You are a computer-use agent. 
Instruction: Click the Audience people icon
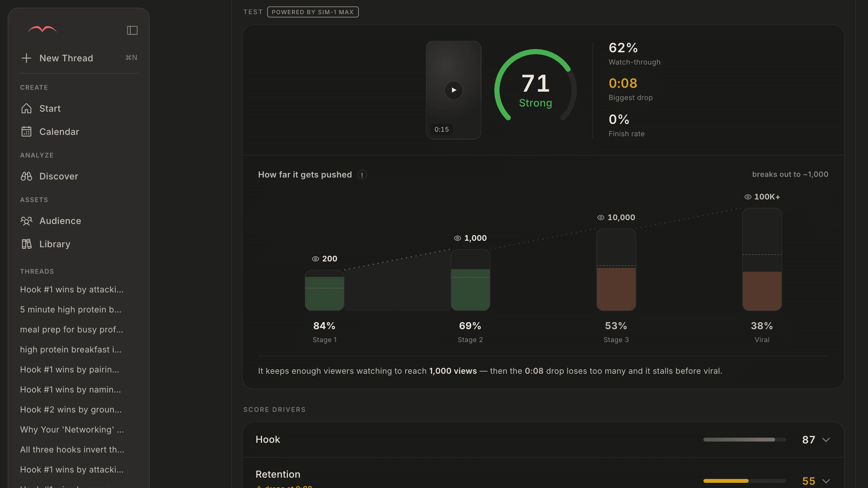(x=26, y=221)
